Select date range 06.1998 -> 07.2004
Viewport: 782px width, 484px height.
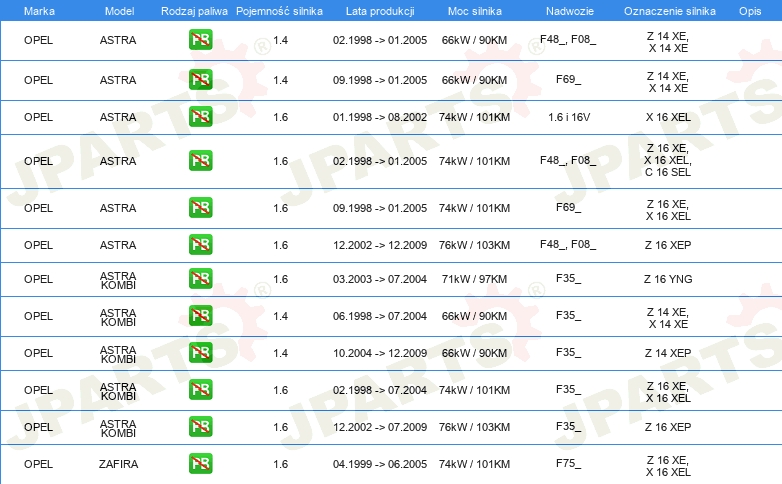point(380,316)
